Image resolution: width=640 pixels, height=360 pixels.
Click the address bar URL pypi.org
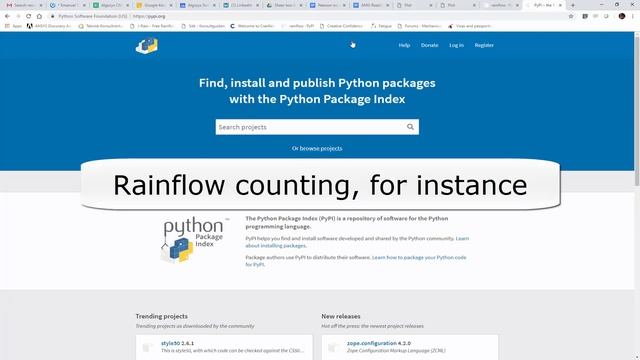[x=149, y=16]
